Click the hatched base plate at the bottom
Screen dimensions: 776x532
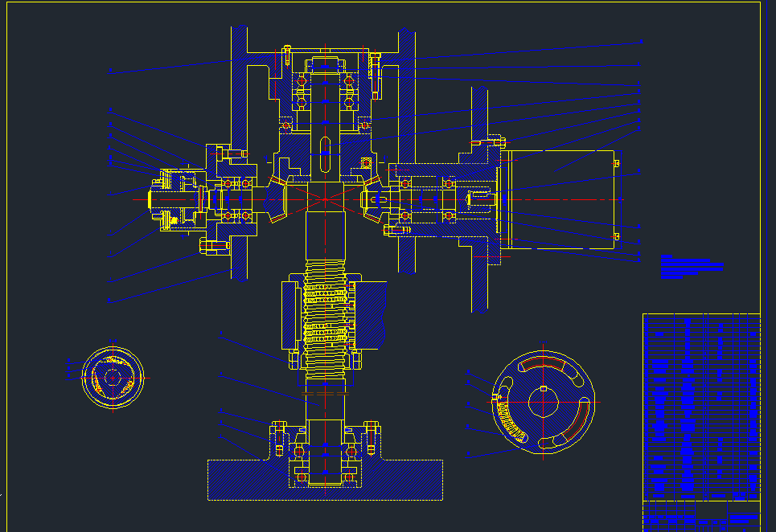325,480
